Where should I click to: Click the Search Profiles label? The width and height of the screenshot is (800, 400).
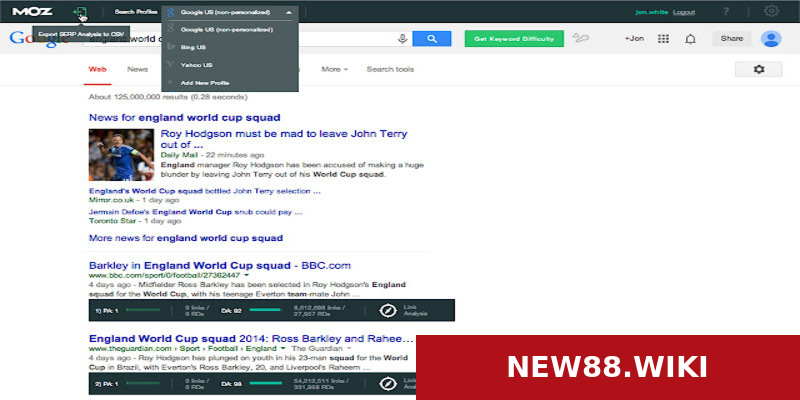click(x=136, y=12)
